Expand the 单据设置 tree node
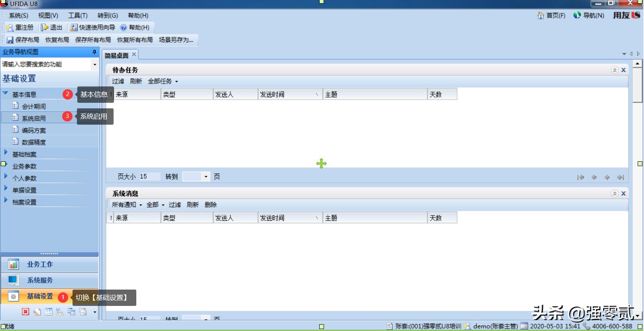This screenshot has height=331, width=644. [6, 188]
